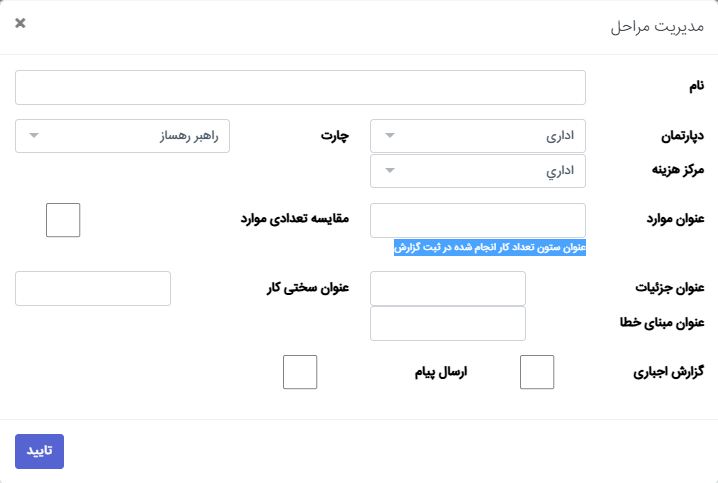Close the مدیریت مراحل dialog

click(21, 23)
